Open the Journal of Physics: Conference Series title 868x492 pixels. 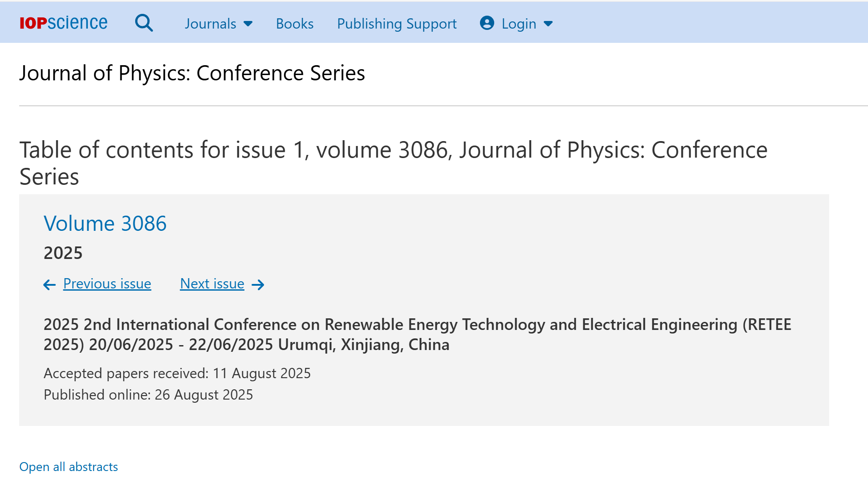coord(192,73)
